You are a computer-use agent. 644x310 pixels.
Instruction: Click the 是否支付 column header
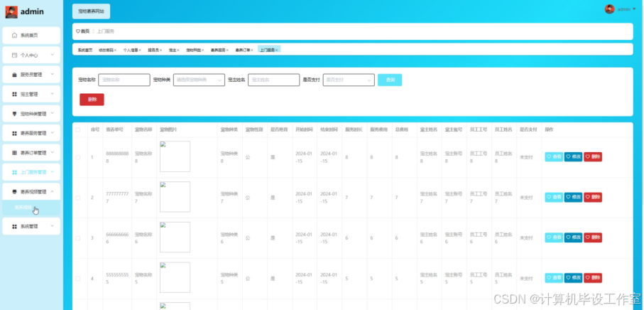tap(528, 129)
